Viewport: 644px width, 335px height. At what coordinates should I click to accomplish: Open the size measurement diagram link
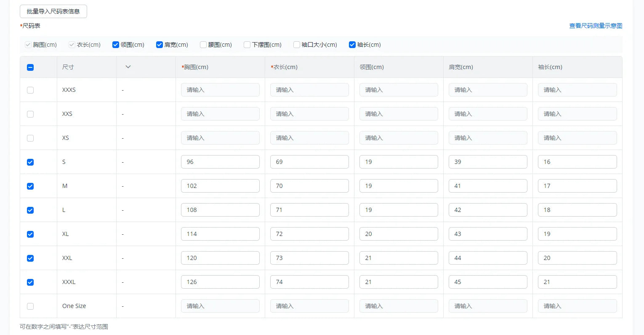[x=595, y=26]
